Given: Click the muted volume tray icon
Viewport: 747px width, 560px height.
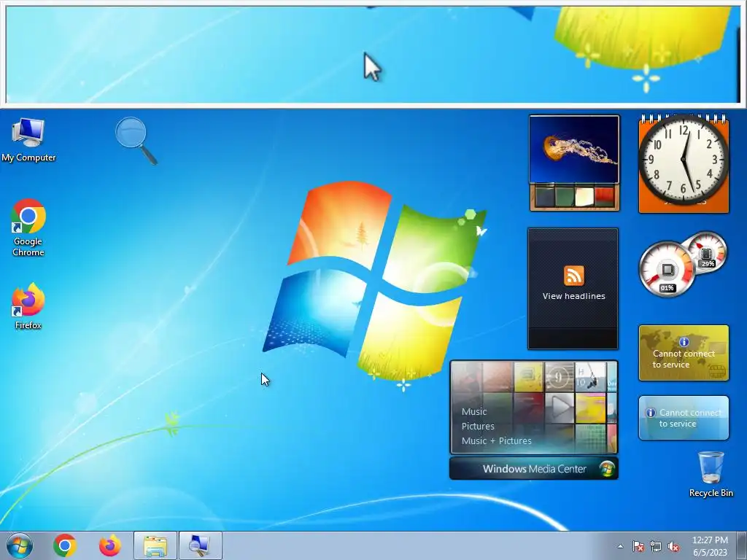Looking at the screenshot, I should tap(673, 546).
